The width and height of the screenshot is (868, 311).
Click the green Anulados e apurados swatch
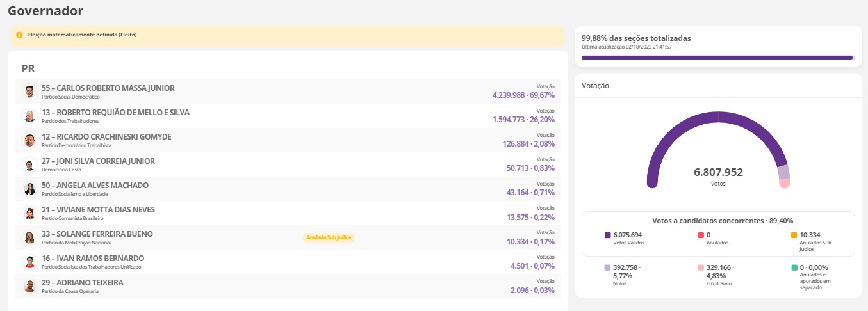coord(794,267)
